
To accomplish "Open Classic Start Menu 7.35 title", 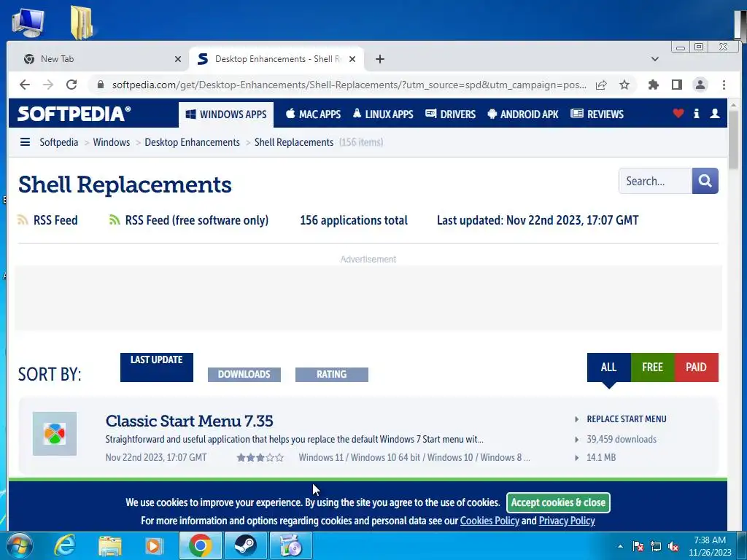I will 189,421.
